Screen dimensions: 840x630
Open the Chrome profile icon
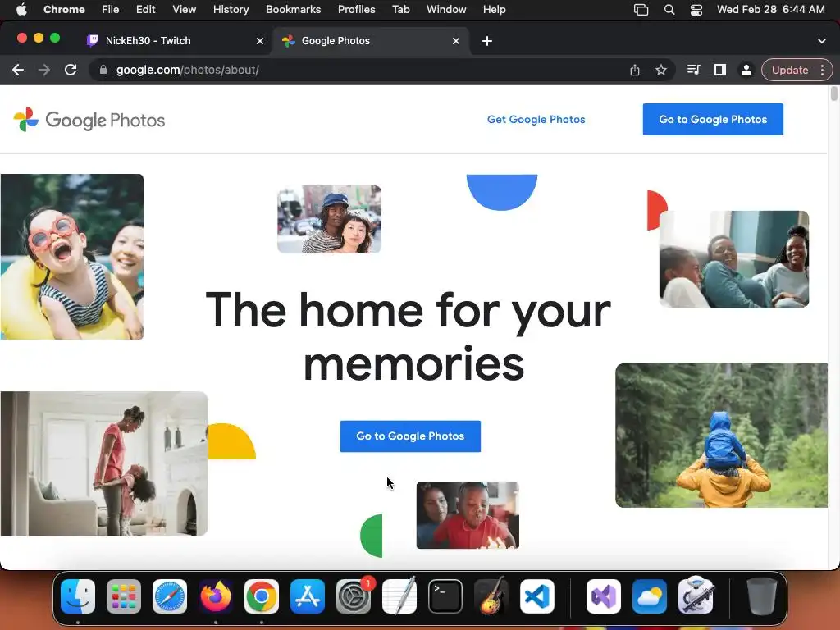tap(746, 71)
